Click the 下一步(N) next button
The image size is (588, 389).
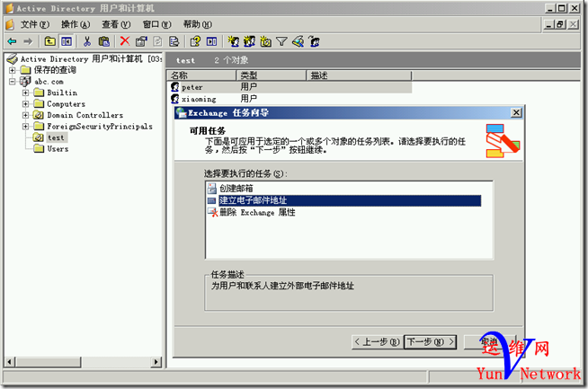click(x=430, y=341)
